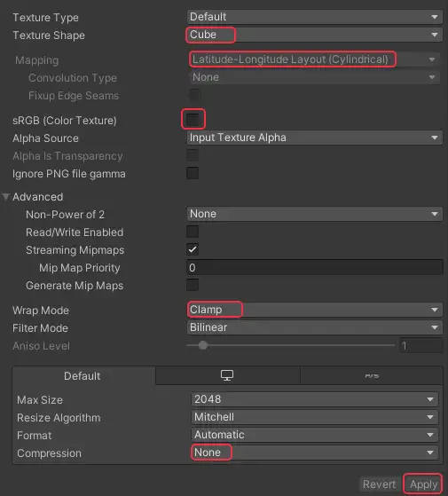The image size is (448, 496).
Task: Open the Max Size dropdown showing 2048
Action: pyautogui.click(x=315, y=399)
